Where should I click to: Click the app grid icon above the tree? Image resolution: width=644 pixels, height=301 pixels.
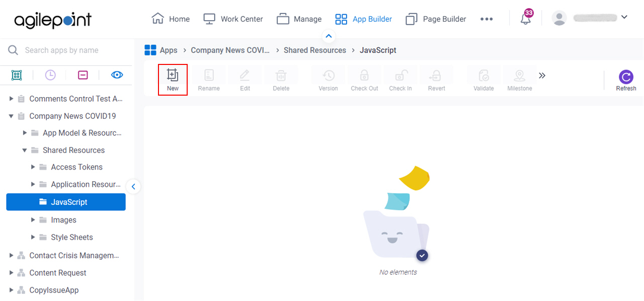pos(17,74)
